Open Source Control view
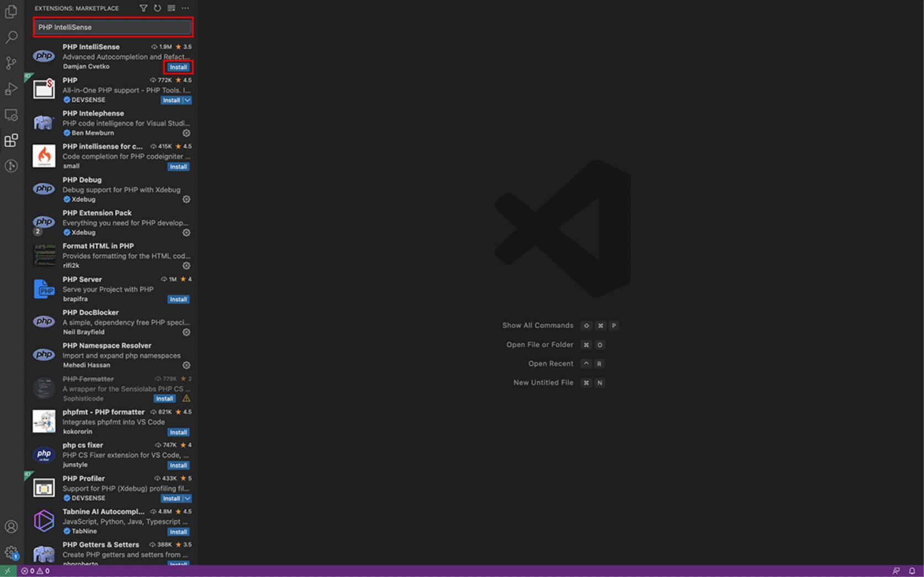 click(x=11, y=63)
